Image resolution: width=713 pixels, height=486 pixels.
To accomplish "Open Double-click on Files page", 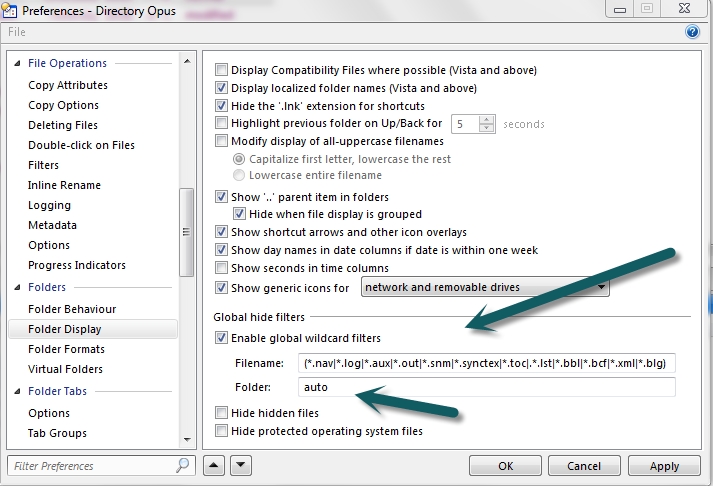I will tap(81, 145).
